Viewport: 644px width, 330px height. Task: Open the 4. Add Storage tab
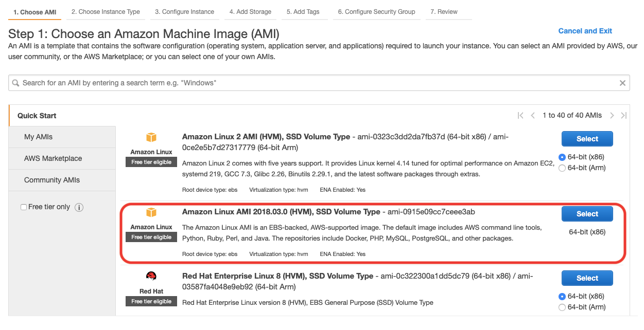tap(250, 12)
